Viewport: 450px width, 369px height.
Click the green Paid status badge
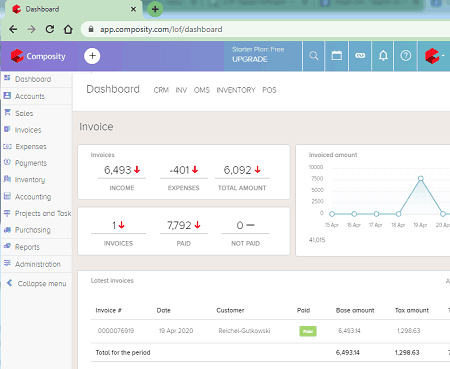coord(308,331)
